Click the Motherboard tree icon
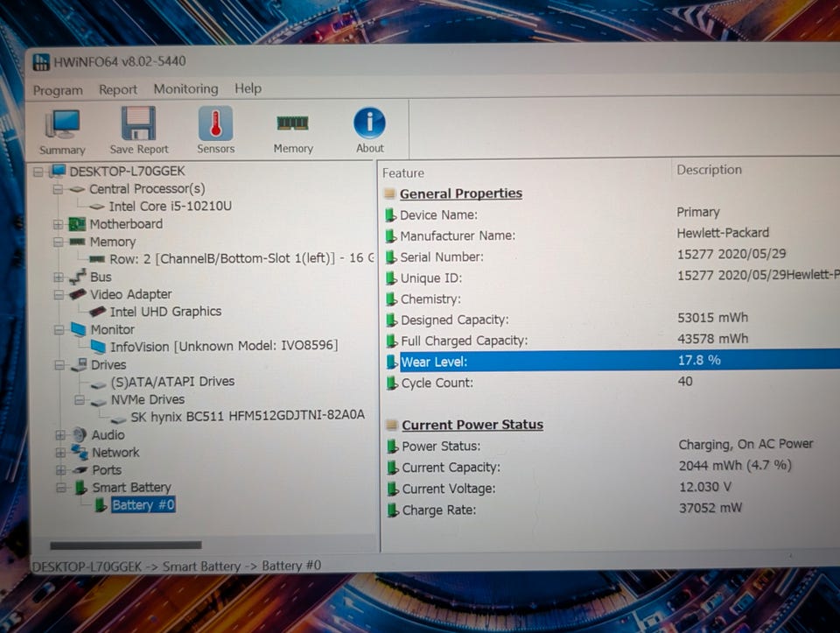The height and width of the screenshot is (633, 840). coord(77,223)
